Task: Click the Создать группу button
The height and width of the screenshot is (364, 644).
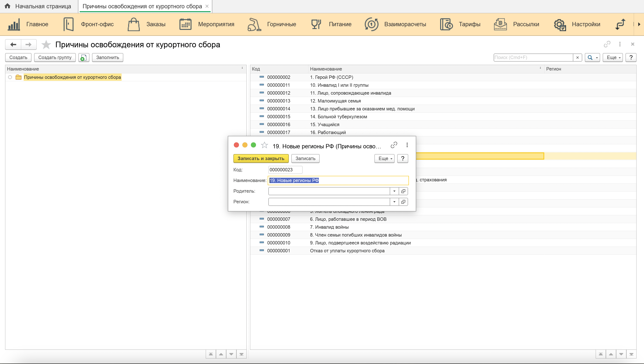Action: pyautogui.click(x=55, y=58)
